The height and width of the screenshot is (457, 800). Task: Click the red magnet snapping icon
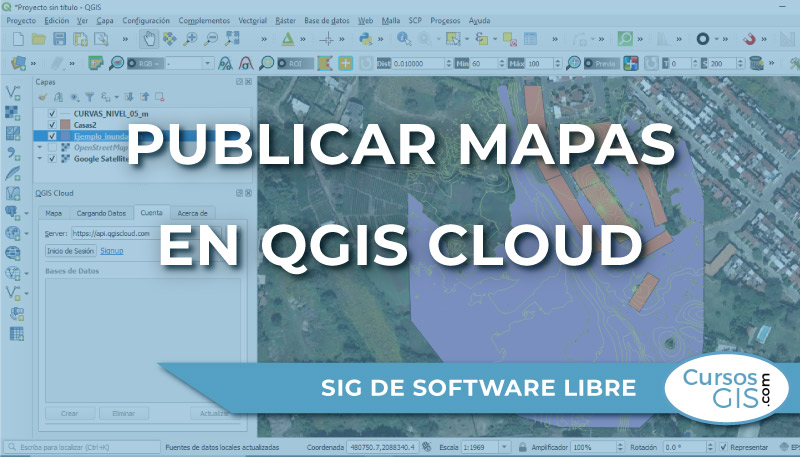click(750, 39)
